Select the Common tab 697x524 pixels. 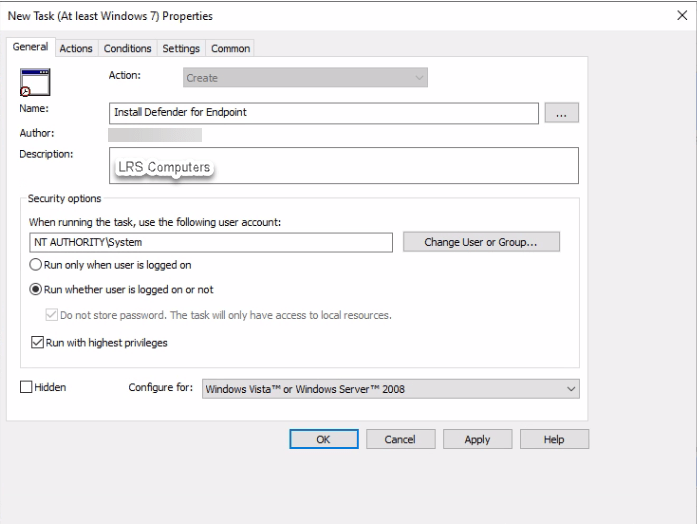coord(230,48)
